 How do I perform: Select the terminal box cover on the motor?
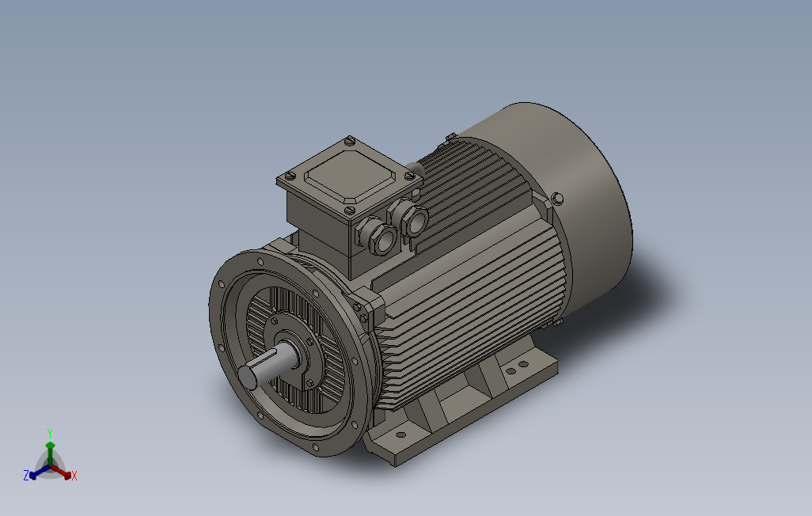pos(350,177)
